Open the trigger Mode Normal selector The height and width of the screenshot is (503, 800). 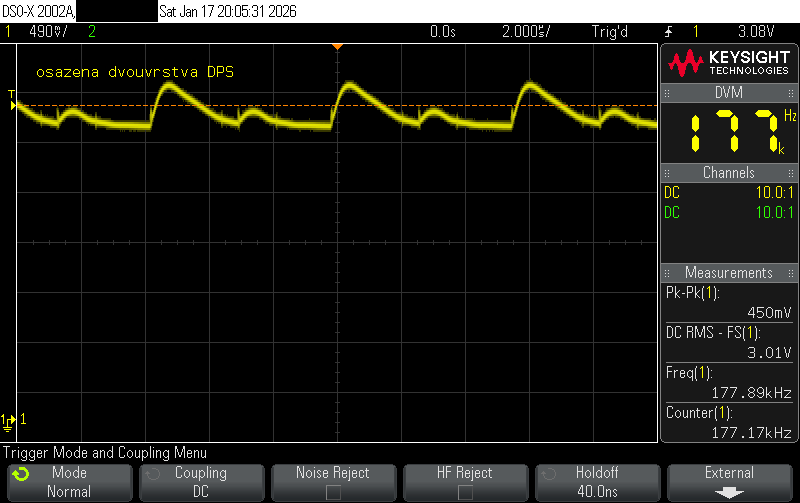pos(68,482)
